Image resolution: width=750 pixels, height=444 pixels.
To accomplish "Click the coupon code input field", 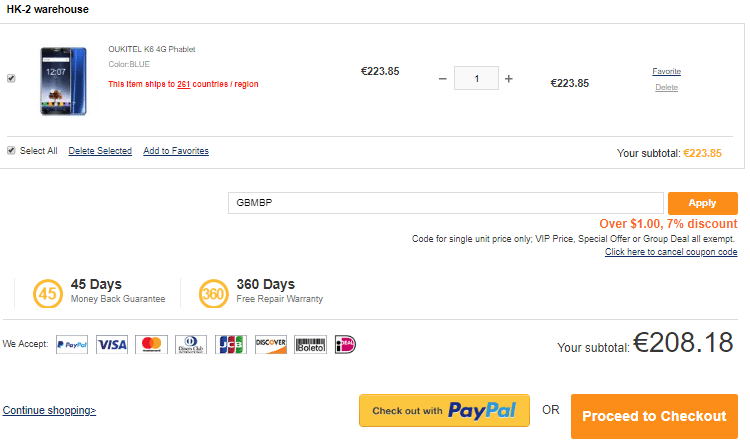I will [445, 203].
